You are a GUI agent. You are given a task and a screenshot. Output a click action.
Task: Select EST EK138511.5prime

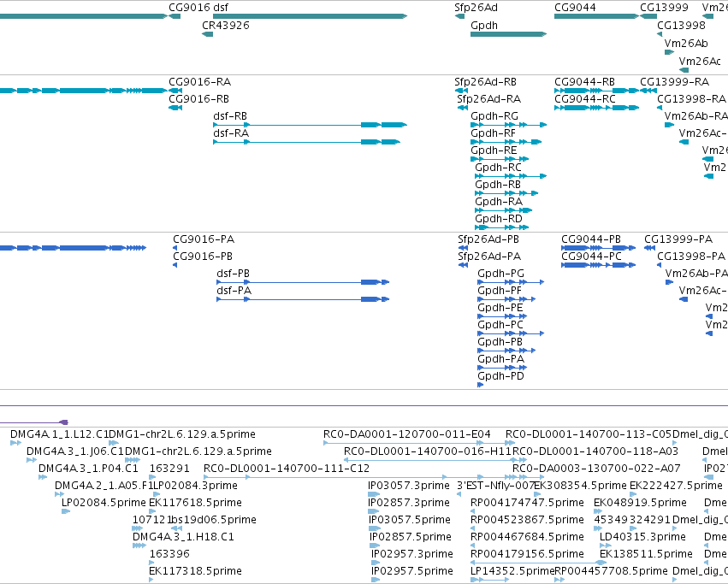click(646, 554)
